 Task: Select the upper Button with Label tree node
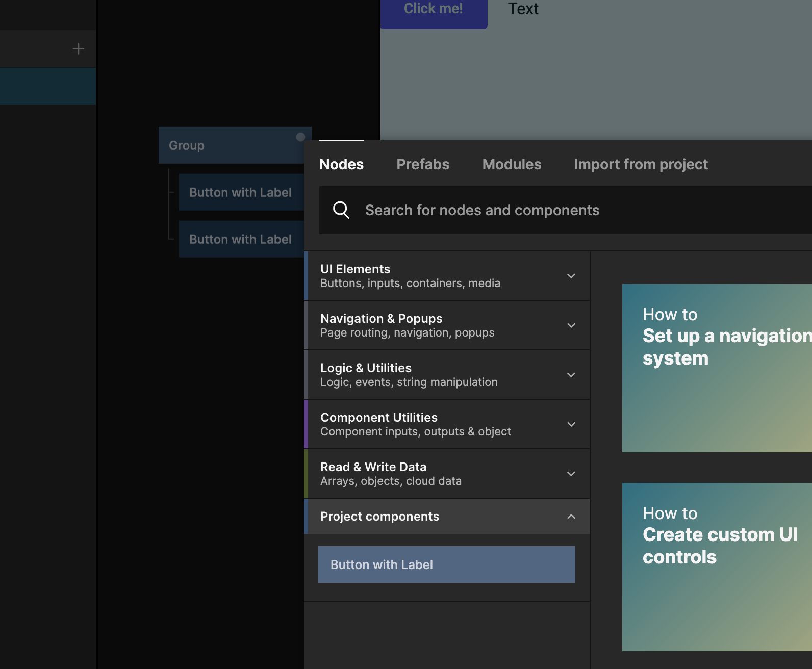(240, 192)
